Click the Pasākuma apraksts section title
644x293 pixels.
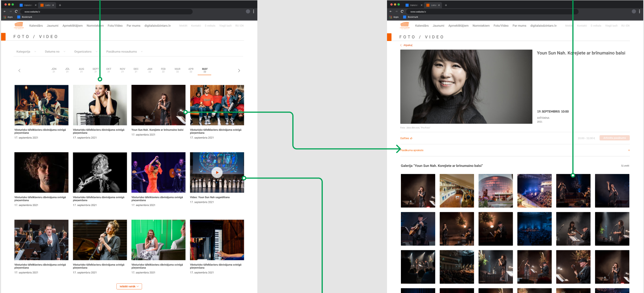pos(412,150)
